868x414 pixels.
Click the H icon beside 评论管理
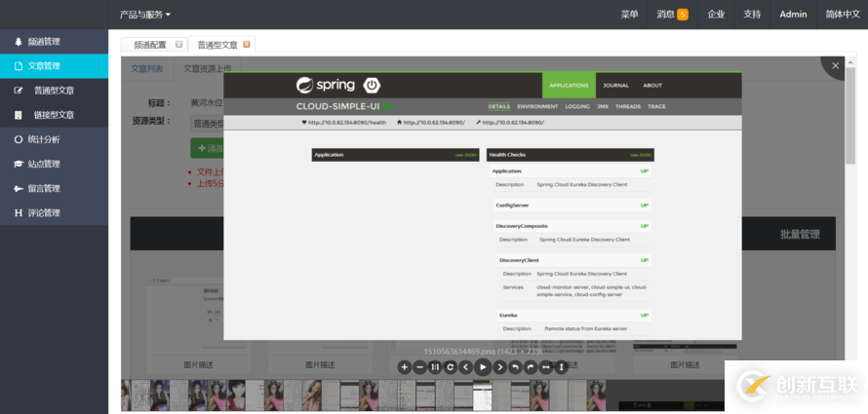pos(19,212)
